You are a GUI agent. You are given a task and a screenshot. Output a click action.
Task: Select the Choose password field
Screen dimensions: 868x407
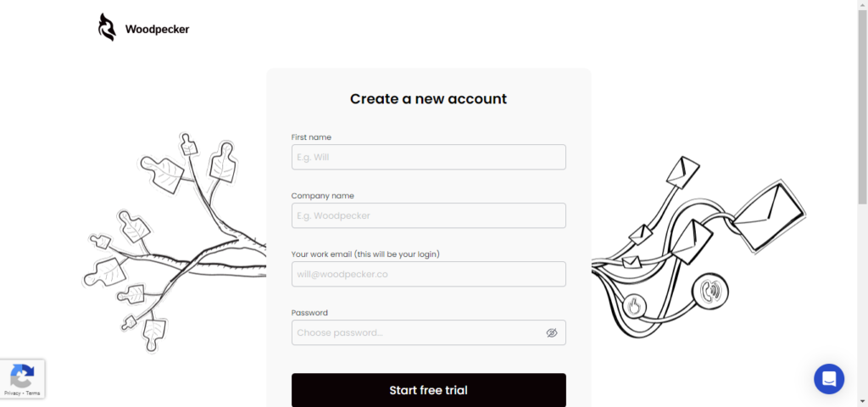pos(428,332)
